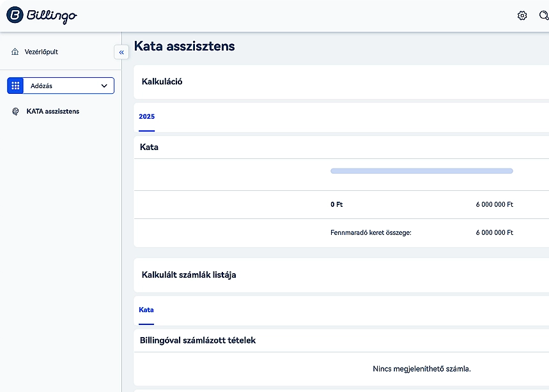Open settings with the gear icon
Screen dimensions: 549x392
[522, 16]
